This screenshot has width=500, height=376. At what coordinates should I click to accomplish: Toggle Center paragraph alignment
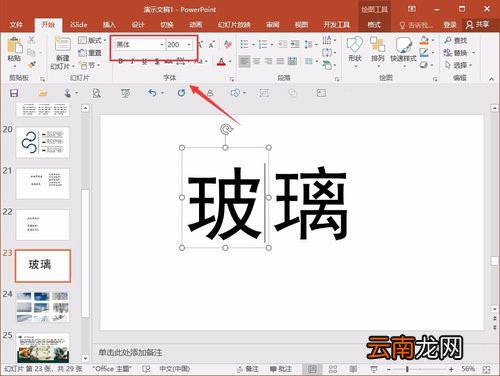256,61
